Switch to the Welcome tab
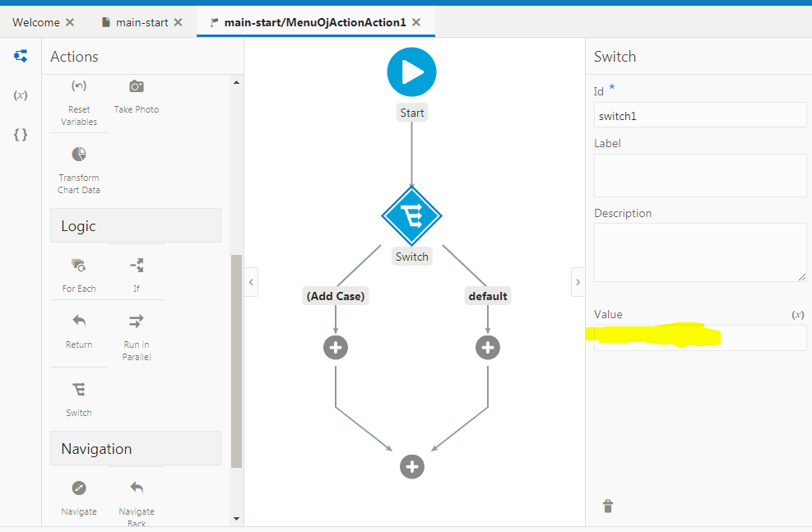This screenshot has height=532, width=812. pos(36,22)
